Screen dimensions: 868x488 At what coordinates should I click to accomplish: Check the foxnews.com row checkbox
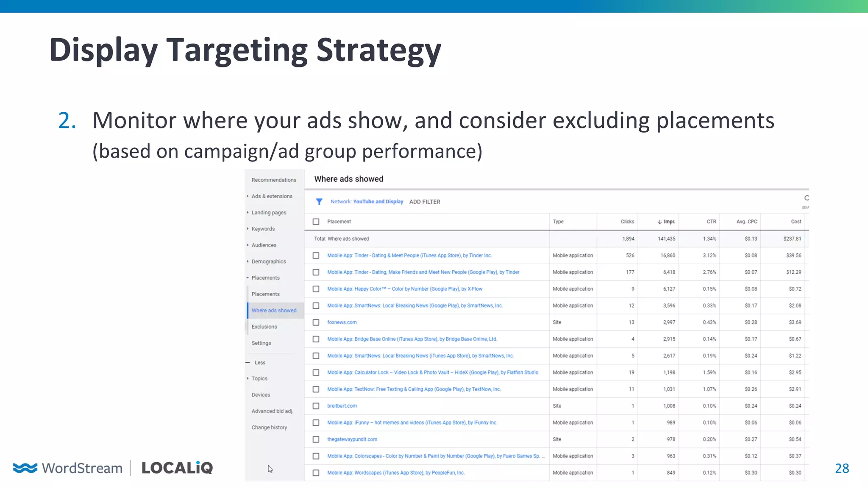click(x=316, y=322)
